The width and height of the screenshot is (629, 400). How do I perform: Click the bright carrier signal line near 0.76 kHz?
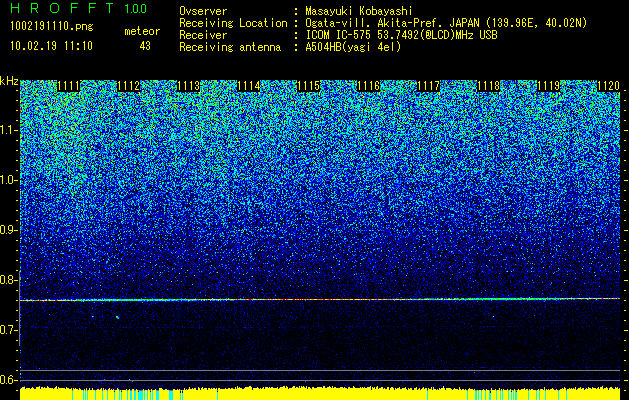320,299
